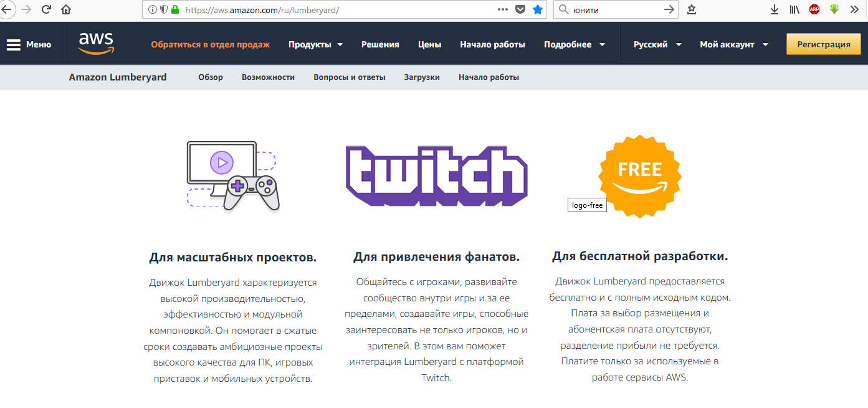
Task: Open the bookmarks menu star-tray icon
Action: pos(692,9)
